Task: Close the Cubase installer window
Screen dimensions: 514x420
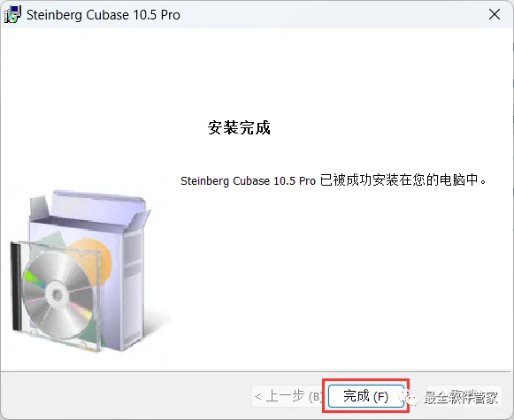Action: coord(495,14)
